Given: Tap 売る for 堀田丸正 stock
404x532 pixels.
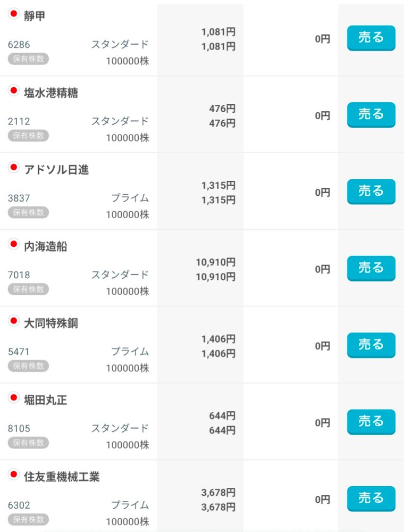Looking at the screenshot, I should (371, 422).
